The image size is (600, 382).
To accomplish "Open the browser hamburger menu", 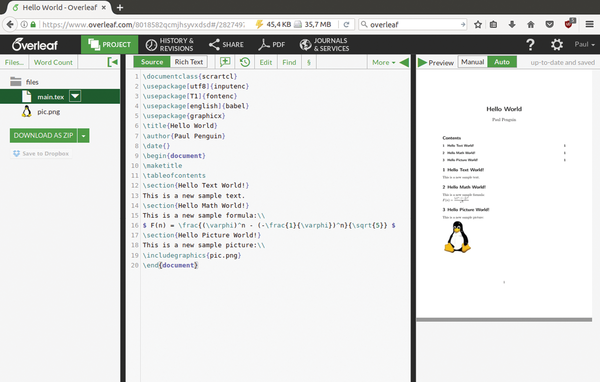I will click(x=590, y=24).
